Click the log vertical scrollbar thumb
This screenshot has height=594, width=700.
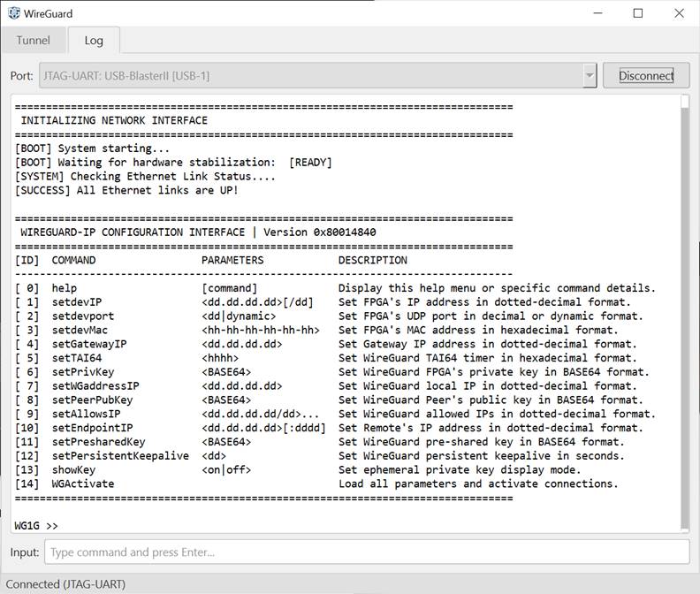coord(684,317)
